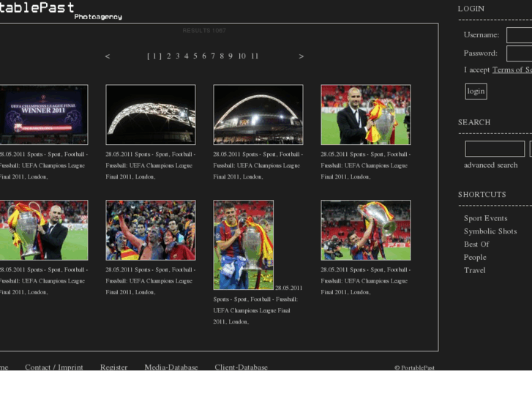Screen dimensions: 532x399
Task: Open the Media-Database footer link
Action: (x=171, y=367)
